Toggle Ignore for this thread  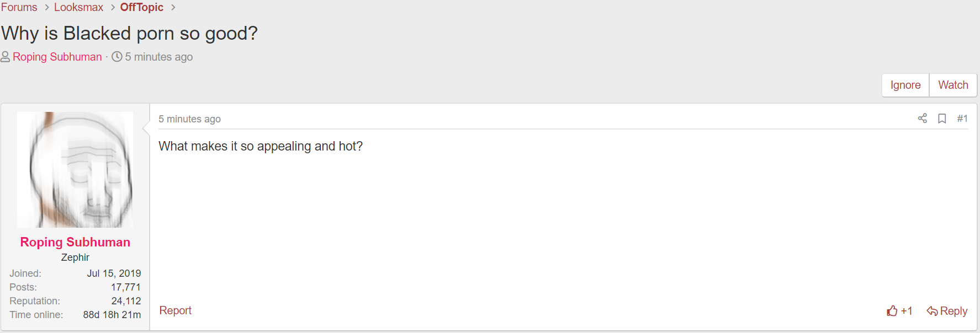(905, 85)
